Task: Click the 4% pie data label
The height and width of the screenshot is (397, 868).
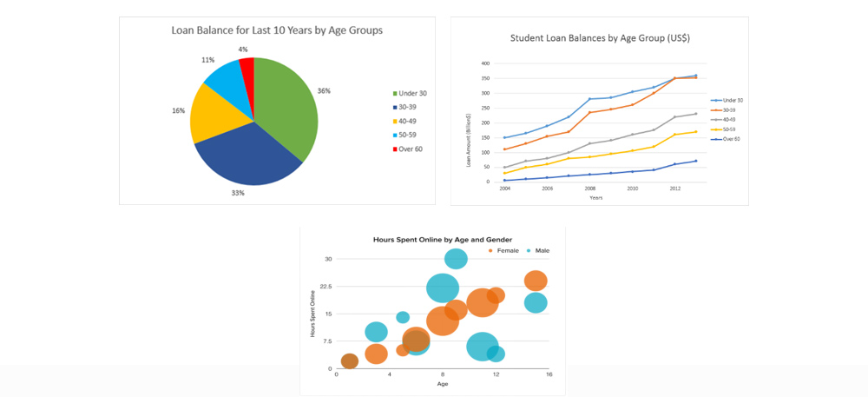Action: point(243,50)
